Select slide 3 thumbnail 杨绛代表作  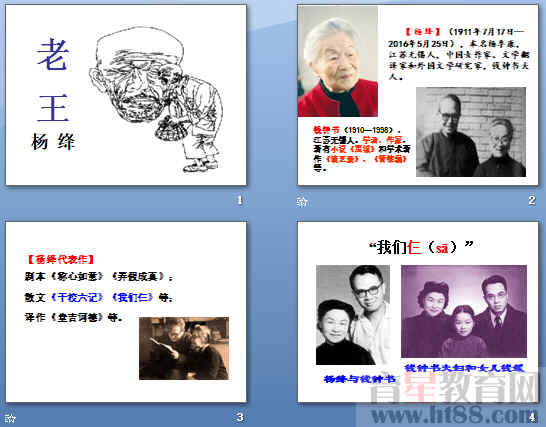pos(126,312)
